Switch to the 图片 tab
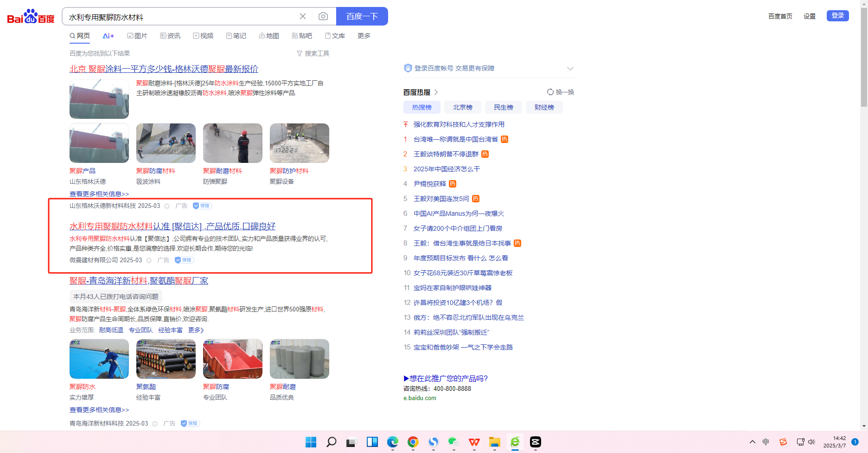This screenshot has width=868, height=453. [x=137, y=36]
